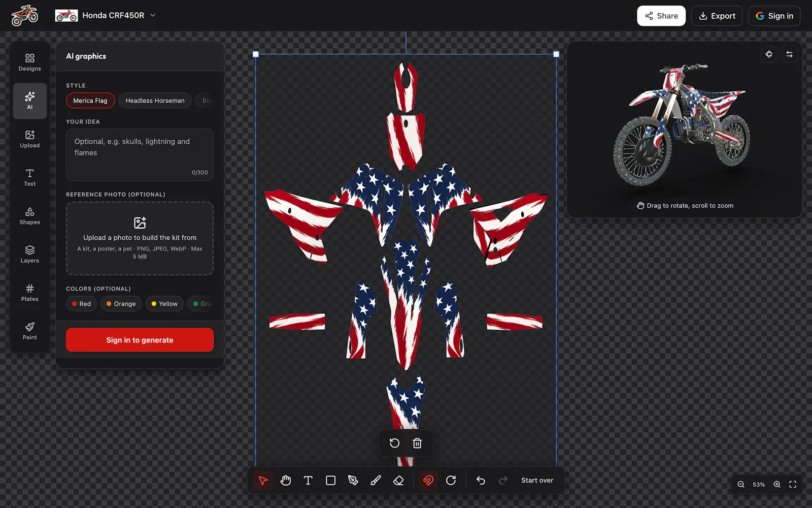
Task: Toggle the Orange color chip
Action: point(121,304)
